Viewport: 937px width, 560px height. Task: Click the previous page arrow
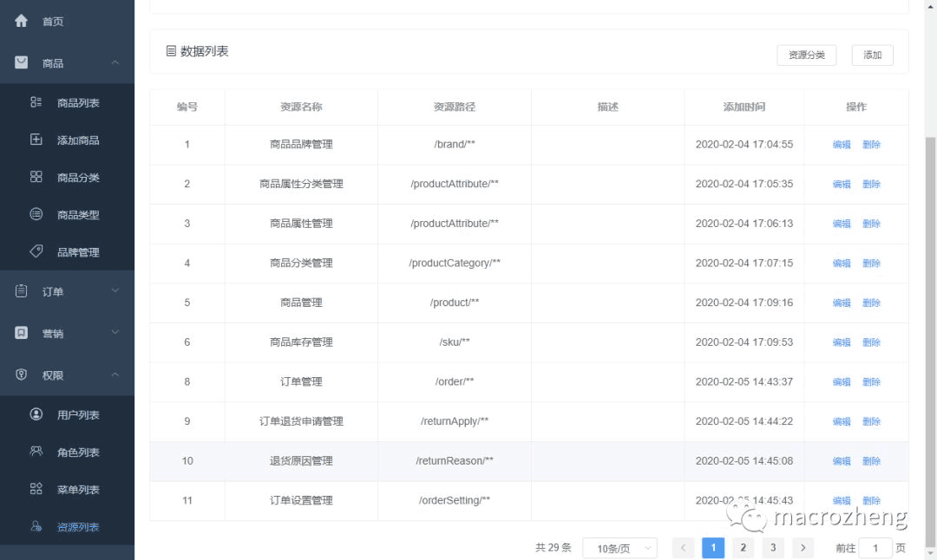point(683,548)
